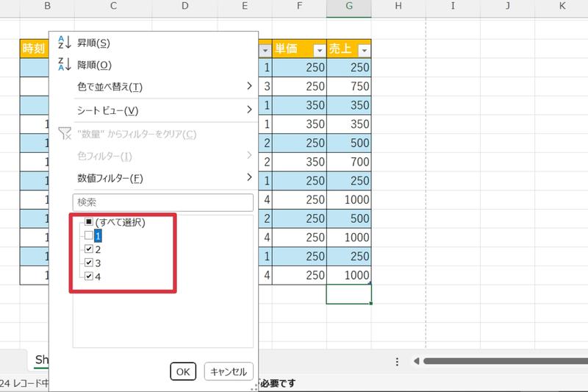Select column H header
The height and width of the screenshot is (392, 588).
pyautogui.click(x=398, y=7)
